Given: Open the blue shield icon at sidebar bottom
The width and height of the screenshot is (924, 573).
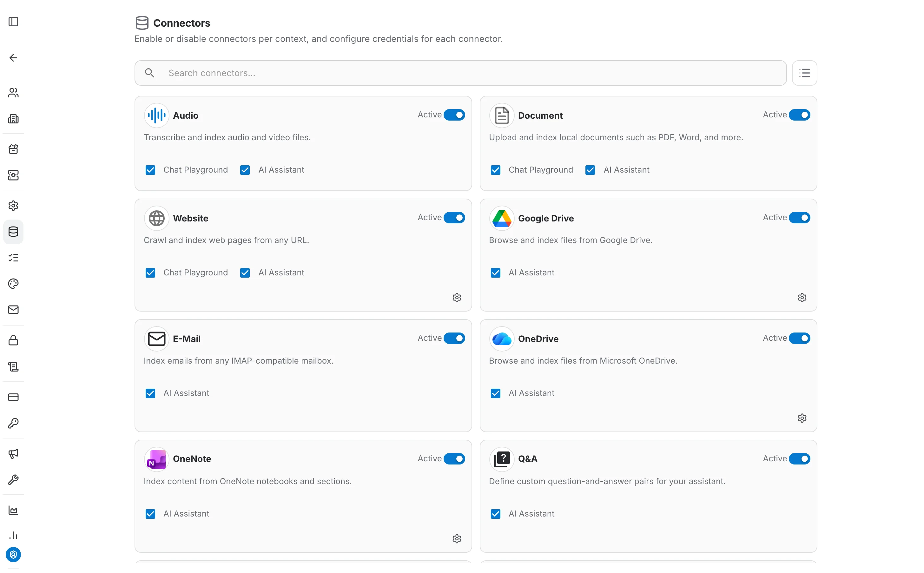Looking at the screenshot, I should tap(13, 555).
